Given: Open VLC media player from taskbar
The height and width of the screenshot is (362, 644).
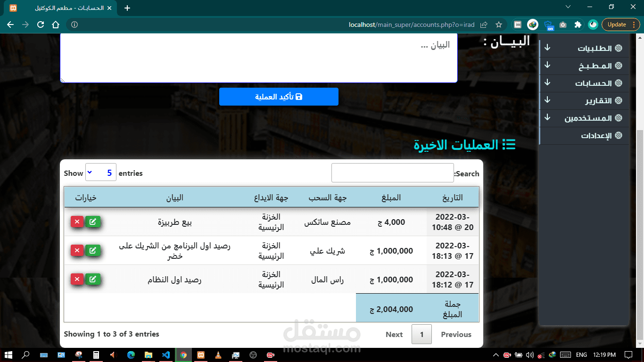Looking at the screenshot, I should click(x=218, y=354).
